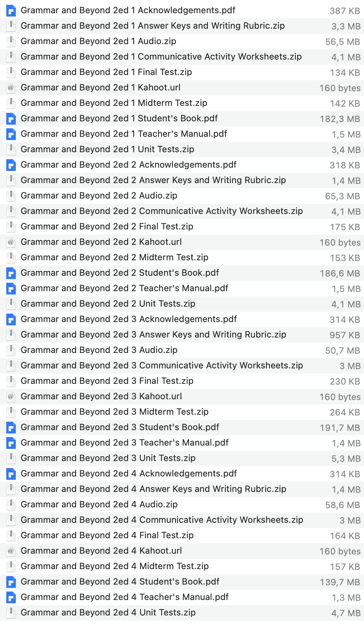Screen dimensions: 364x625
Task: Click the PDF icon of 3 Student's Book.pdf
Action: [11, 428]
